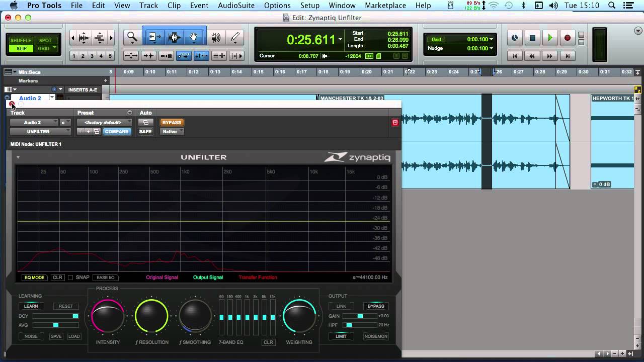Image resolution: width=644 pixels, height=362 pixels.
Task: Toggle Output BYPASS in Unfilter
Action: pos(376,306)
